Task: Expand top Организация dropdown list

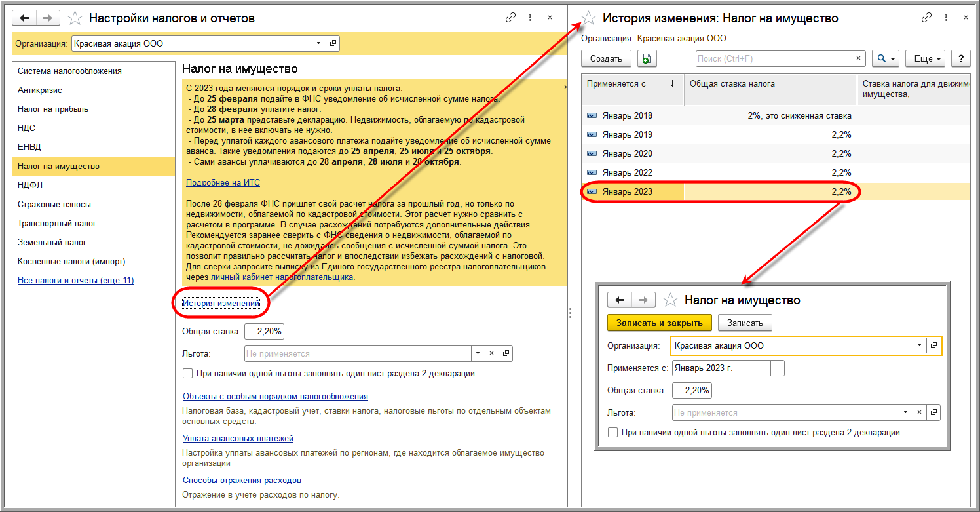Action: tap(319, 43)
